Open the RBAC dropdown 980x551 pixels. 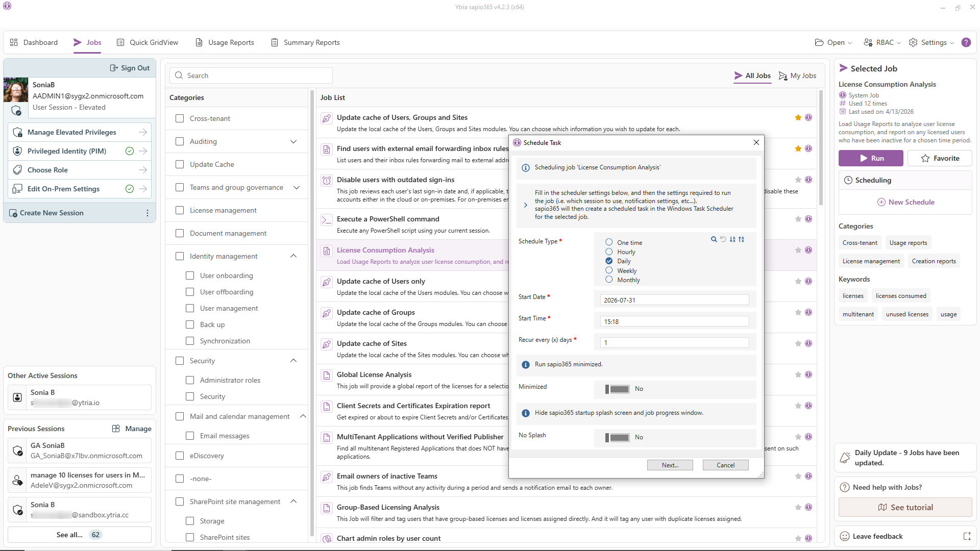pyautogui.click(x=882, y=42)
